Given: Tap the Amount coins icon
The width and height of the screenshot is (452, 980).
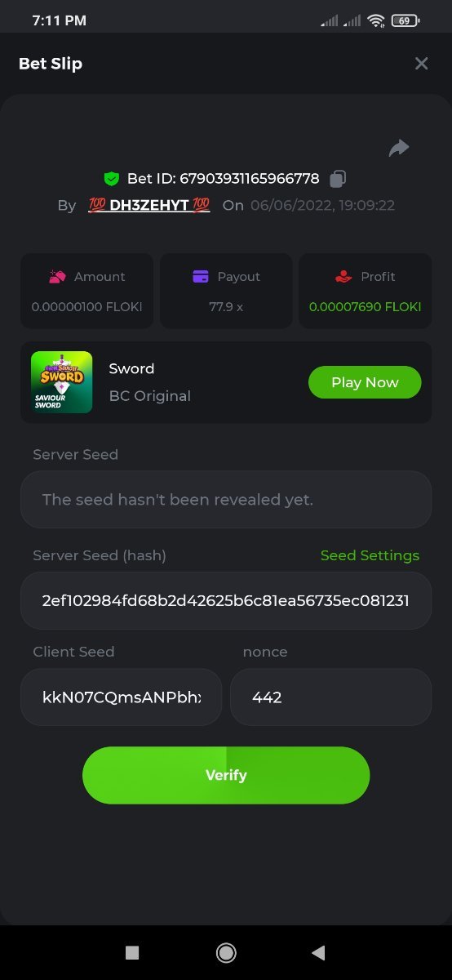Looking at the screenshot, I should pyautogui.click(x=57, y=277).
